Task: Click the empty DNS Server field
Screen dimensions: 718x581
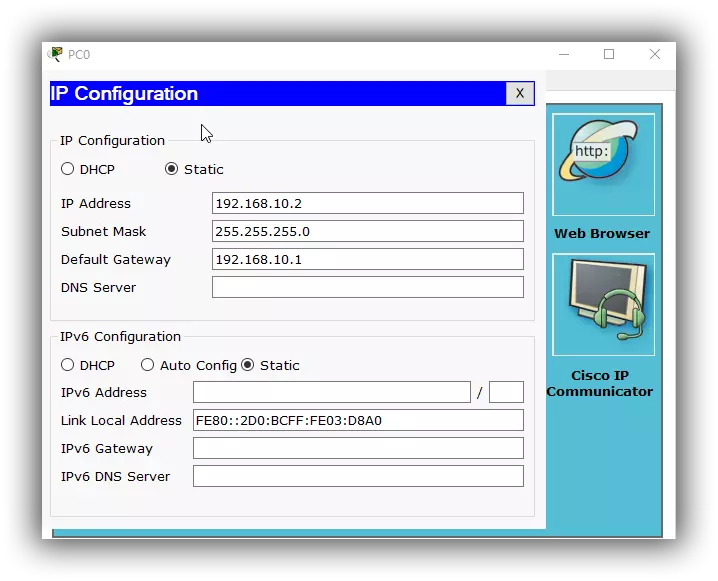Action: [367, 287]
